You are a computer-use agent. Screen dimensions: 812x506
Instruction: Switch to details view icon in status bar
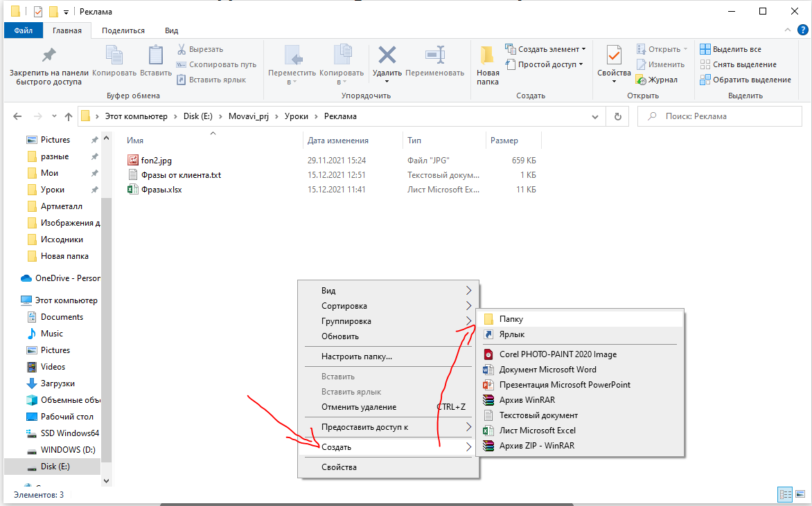coord(785,494)
